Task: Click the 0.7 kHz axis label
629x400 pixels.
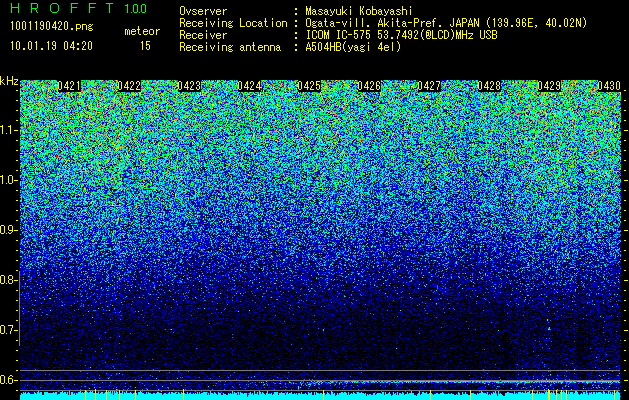Action: click(8, 330)
